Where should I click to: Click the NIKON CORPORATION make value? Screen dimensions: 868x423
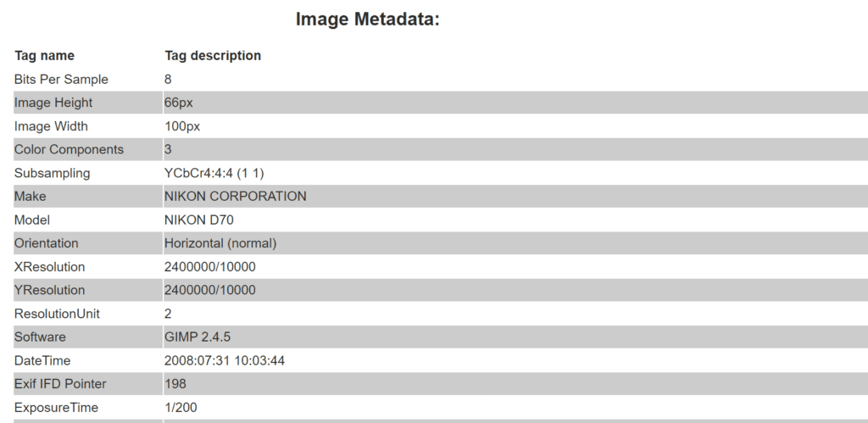pyautogui.click(x=235, y=197)
